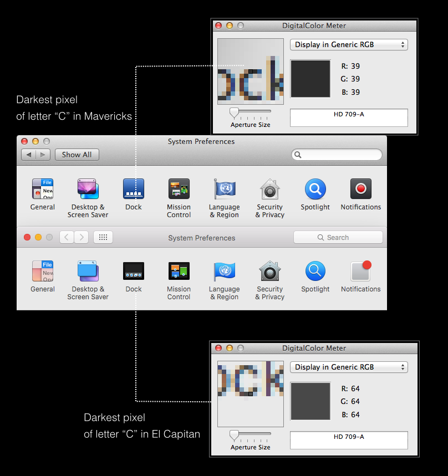
Task: Go back with Mavericks left arrow button
Action: click(x=28, y=155)
